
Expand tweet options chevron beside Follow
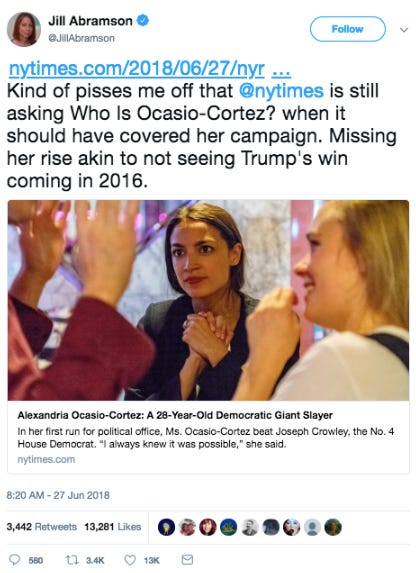[404, 30]
